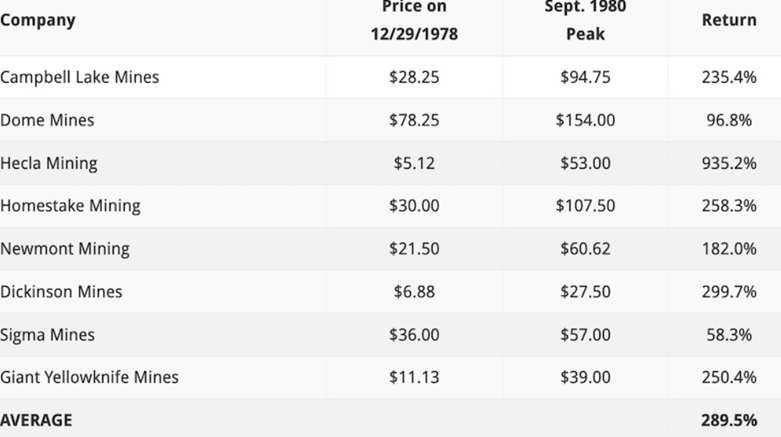This screenshot has width=781, height=437.
Task: Select Hecla Mining in the table
Action: pyautogui.click(x=49, y=163)
